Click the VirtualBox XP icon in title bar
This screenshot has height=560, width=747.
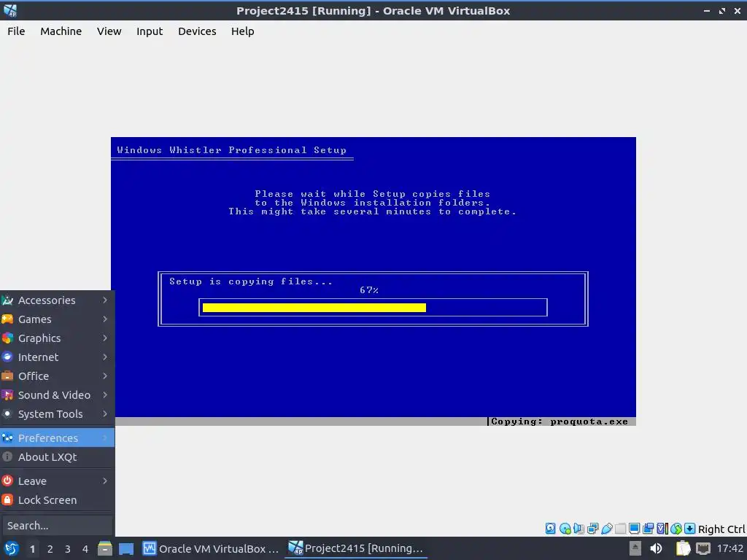pyautogui.click(x=10, y=10)
